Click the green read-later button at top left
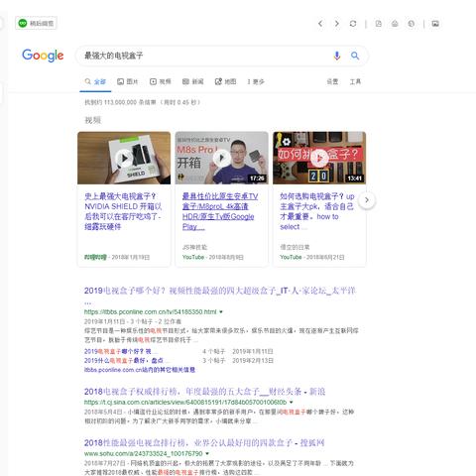Image resolution: width=476 pixels, height=476 pixels. tap(36, 23)
